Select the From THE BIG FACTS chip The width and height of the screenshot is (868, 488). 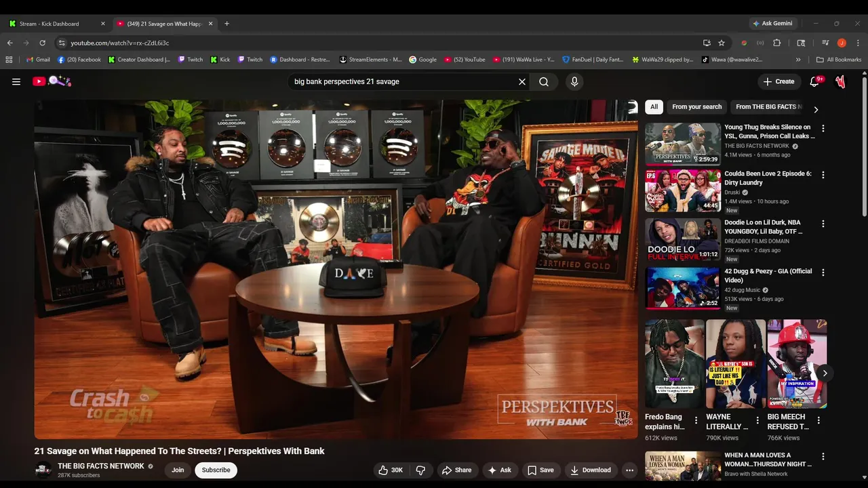[x=768, y=106]
